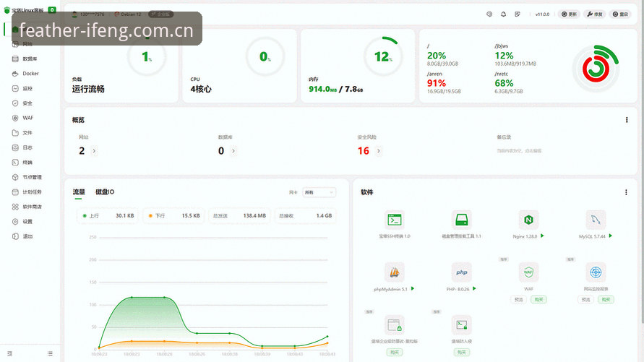Open the three-dot menu of the 概览 panel
Viewport: 644px width, 362px height.
pos(627,120)
